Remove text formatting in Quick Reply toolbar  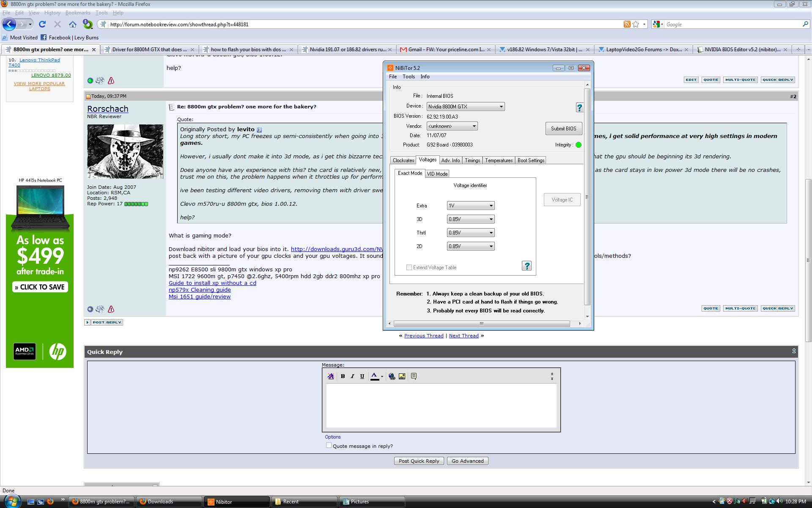tap(331, 376)
